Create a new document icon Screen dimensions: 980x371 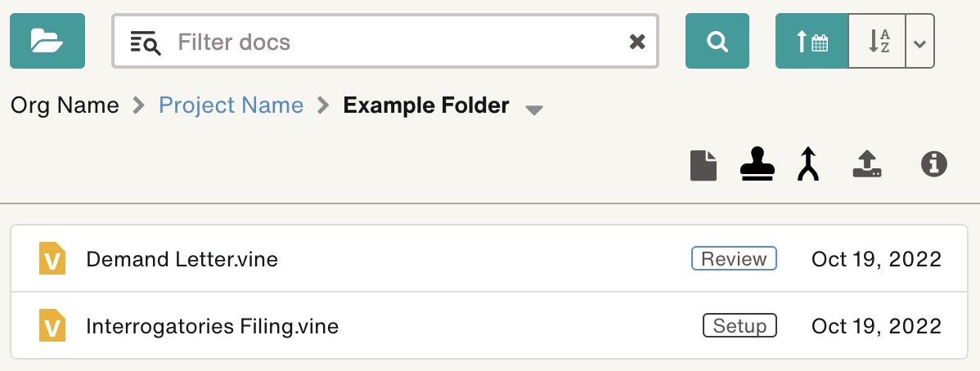point(704,166)
